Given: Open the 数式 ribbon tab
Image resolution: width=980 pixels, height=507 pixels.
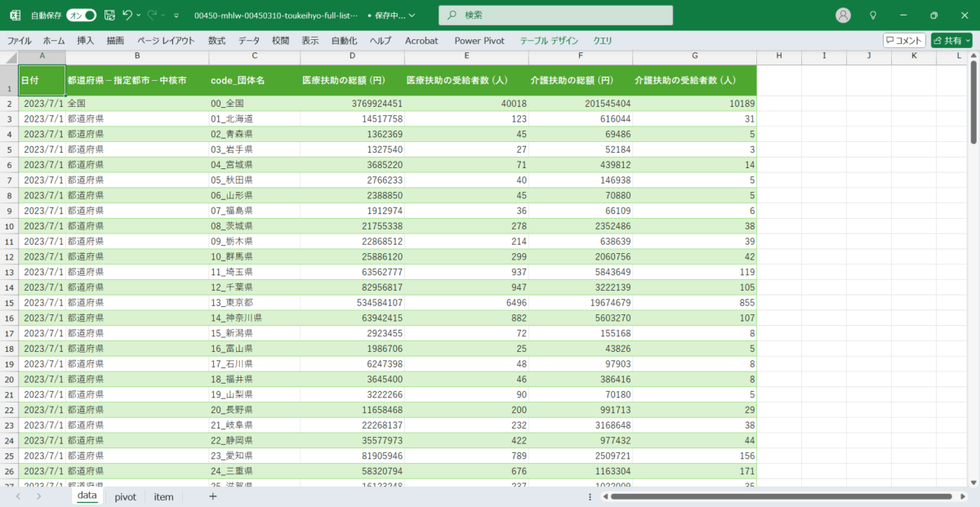Looking at the screenshot, I should coord(216,40).
